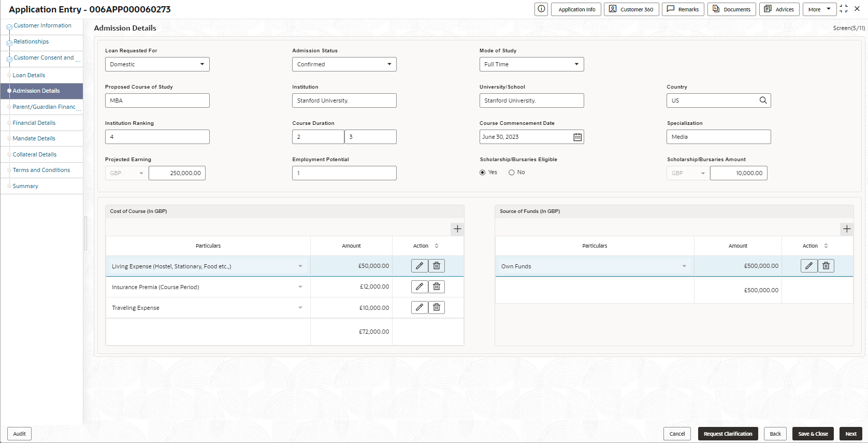Viewport: 868px width, 443px height.
Task: Delete the Traveling Expense row
Action: tap(437, 307)
